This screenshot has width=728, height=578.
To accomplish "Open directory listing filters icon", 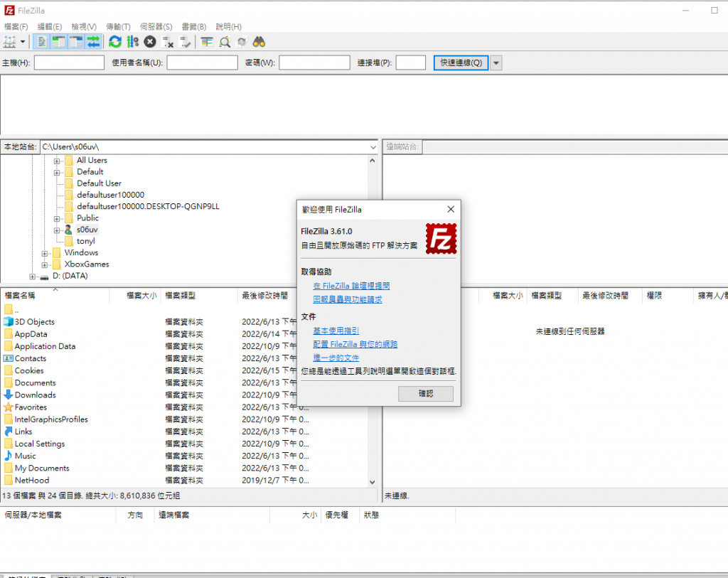I will (x=207, y=42).
